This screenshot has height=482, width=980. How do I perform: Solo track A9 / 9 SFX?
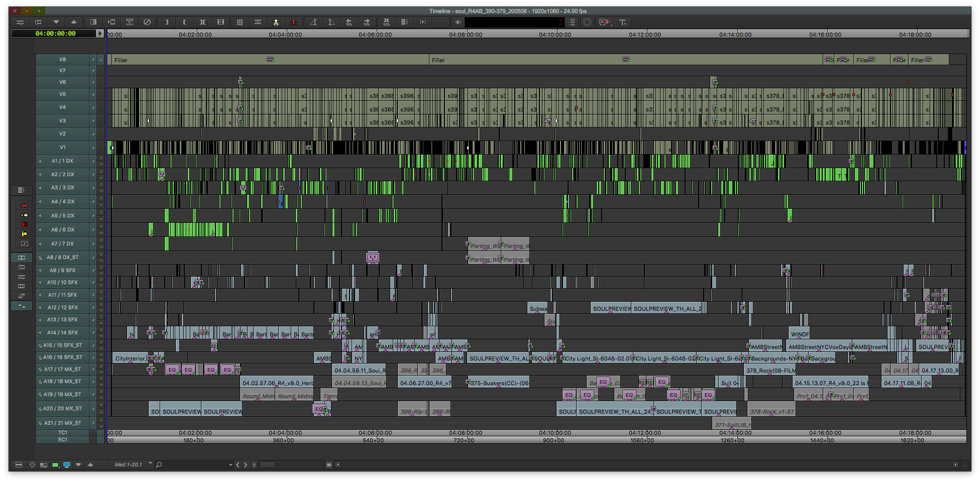[x=101, y=268]
